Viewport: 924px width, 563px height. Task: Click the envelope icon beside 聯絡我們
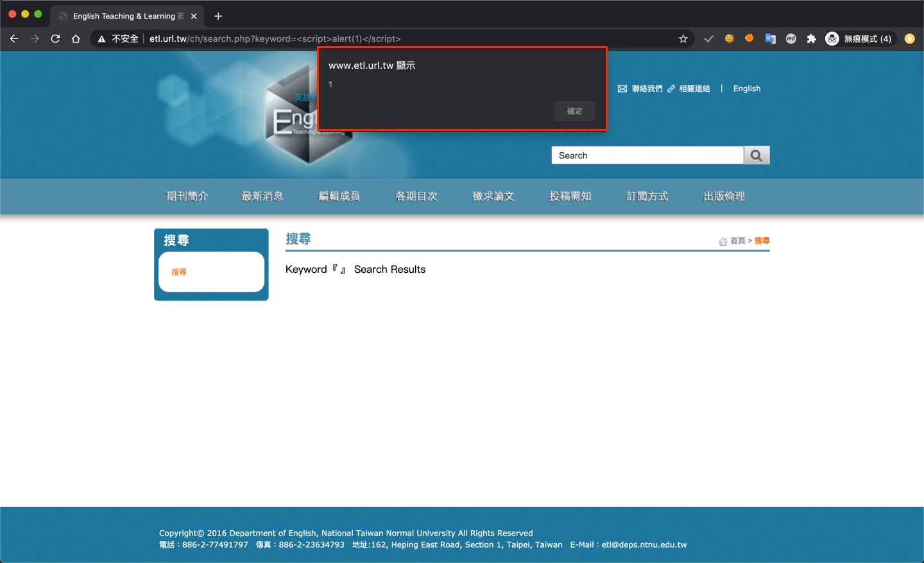[622, 89]
